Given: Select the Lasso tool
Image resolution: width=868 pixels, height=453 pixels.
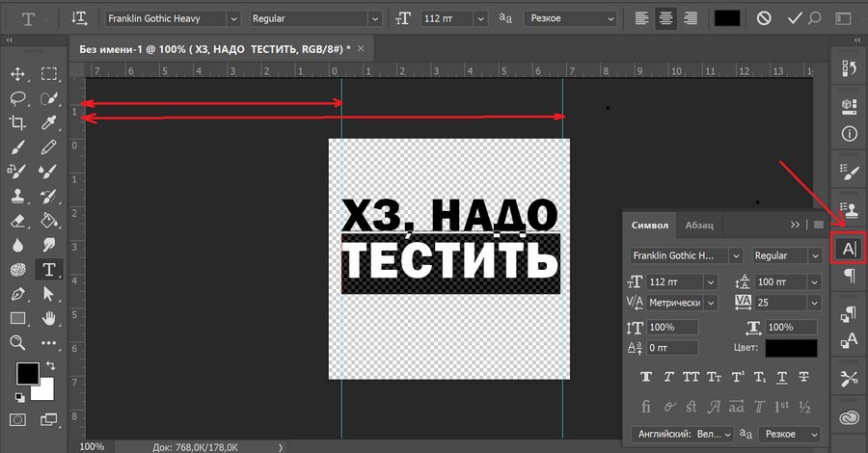Looking at the screenshot, I should pos(17,98).
